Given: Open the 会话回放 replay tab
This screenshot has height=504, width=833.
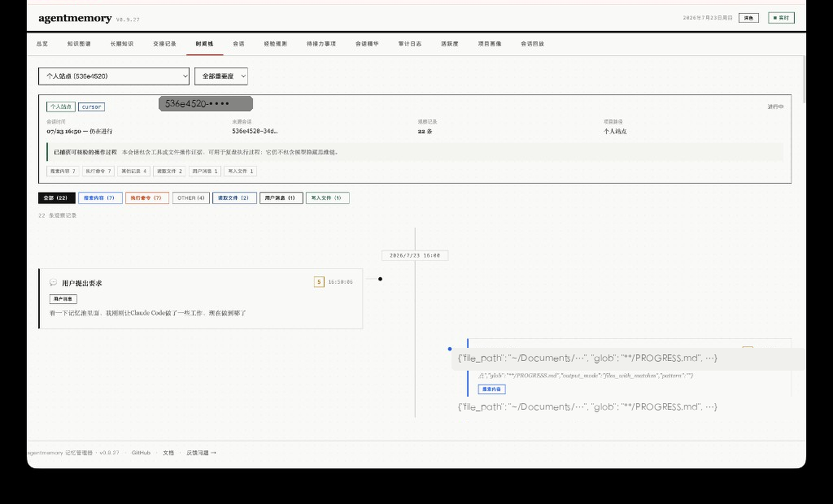Looking at the screenshot, I should 532,44.
